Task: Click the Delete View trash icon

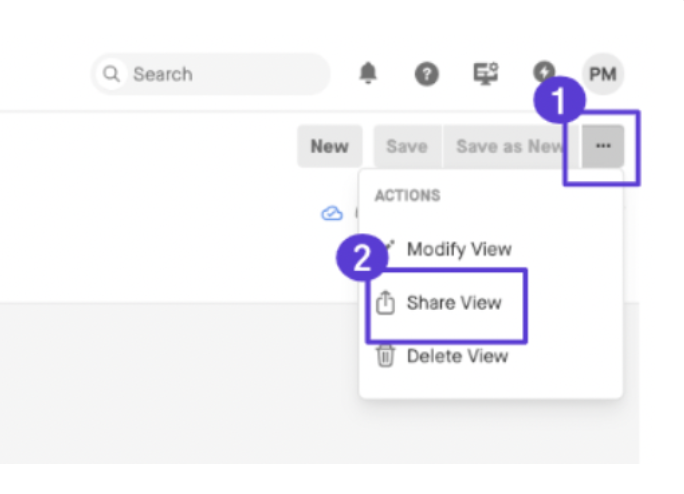Action: click(x=385, y=356)
